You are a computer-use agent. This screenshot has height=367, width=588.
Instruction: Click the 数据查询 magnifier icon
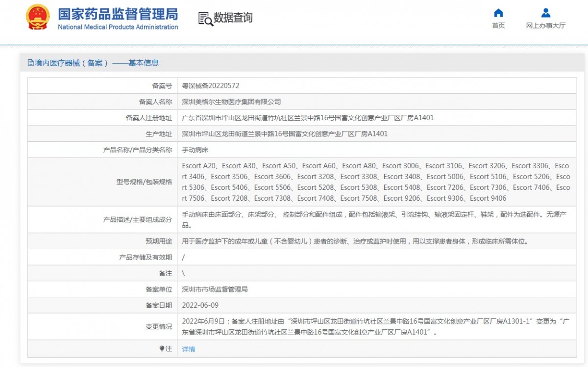205,19
